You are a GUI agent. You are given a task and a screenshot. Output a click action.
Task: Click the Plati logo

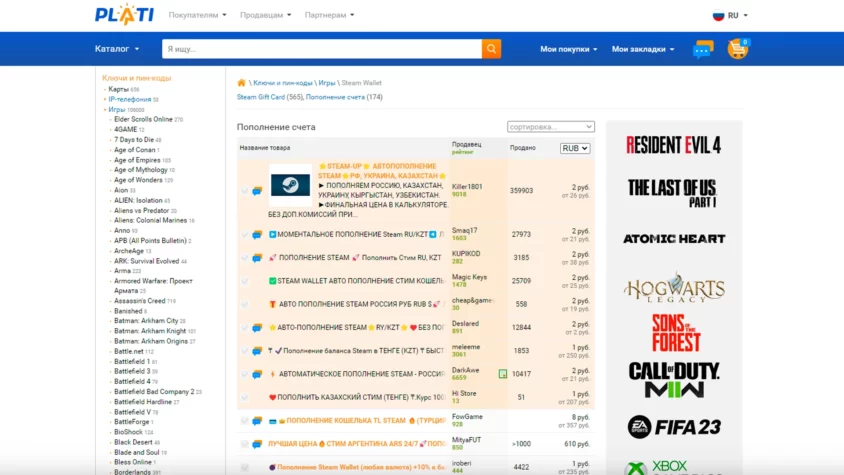pyautogui.click(x=124, y=15)
